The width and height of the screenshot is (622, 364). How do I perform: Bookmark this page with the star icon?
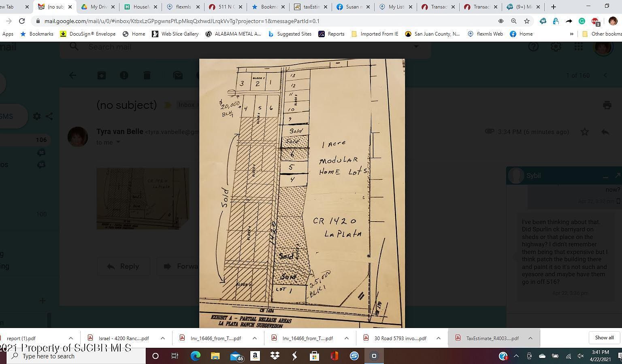526,21
